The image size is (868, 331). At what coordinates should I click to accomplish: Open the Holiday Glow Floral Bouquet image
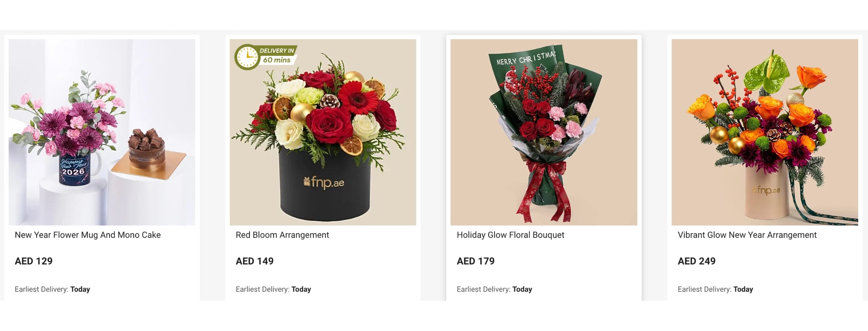click(x=544, y=132)
